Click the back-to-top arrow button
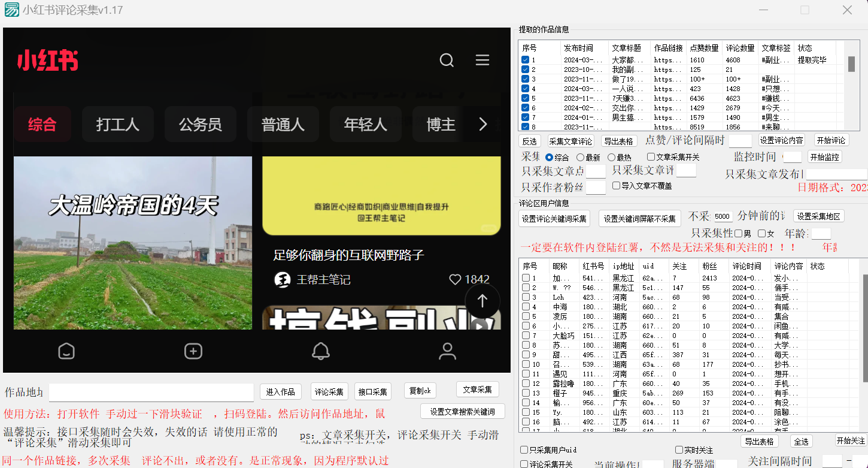This screenshot has height=468, width=868. (482, 301)
